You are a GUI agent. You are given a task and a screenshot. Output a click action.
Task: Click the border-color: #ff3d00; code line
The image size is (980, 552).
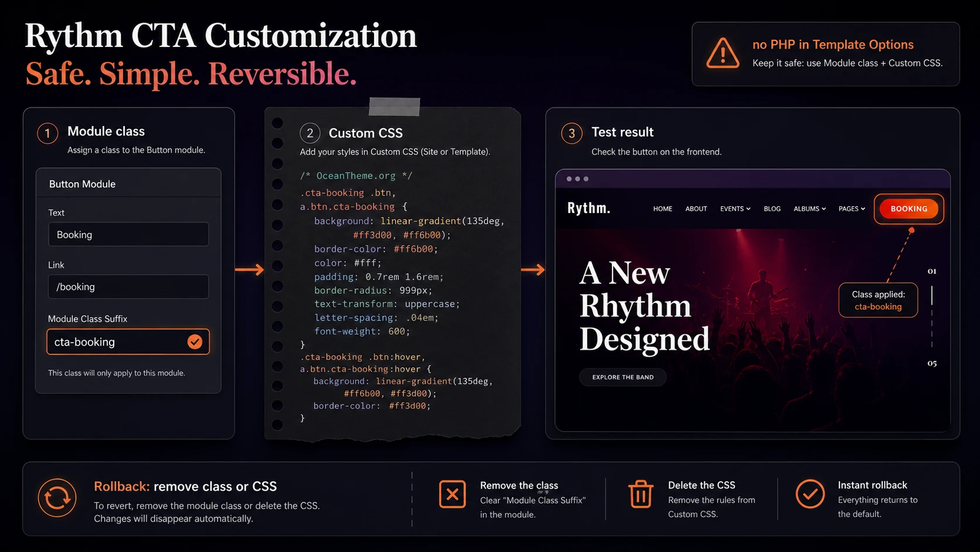[x=372, y=406]
